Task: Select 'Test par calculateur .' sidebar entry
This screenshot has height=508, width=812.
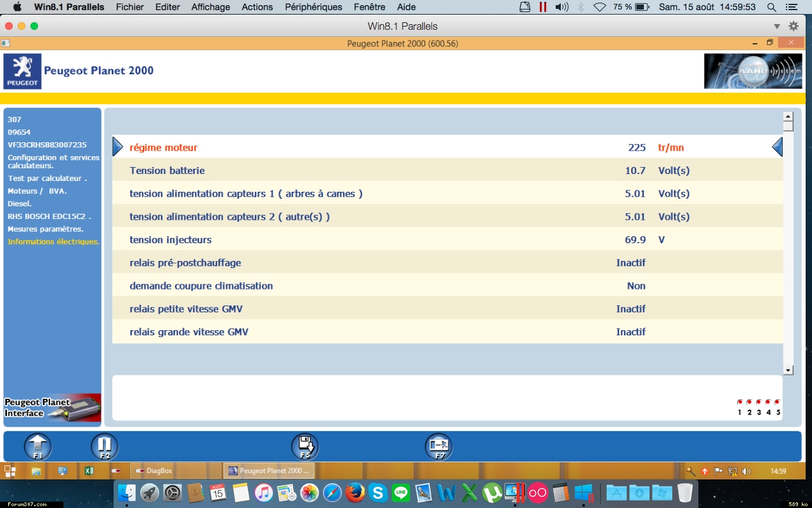Action: [47, 178]
